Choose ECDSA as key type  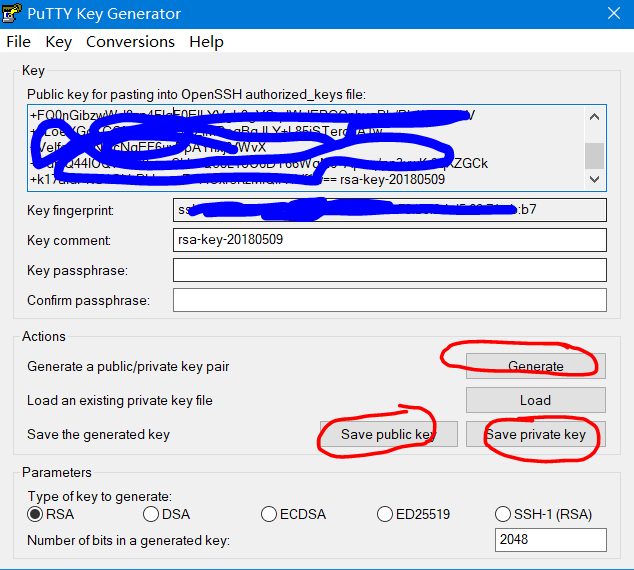coord(269,515)
